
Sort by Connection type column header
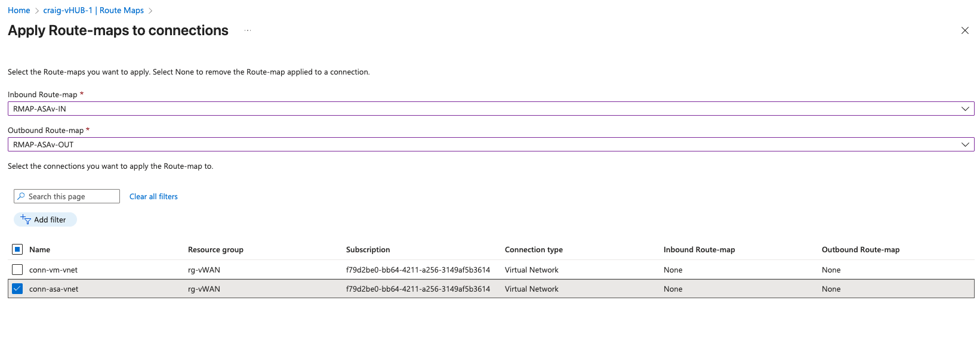[534, 249]
